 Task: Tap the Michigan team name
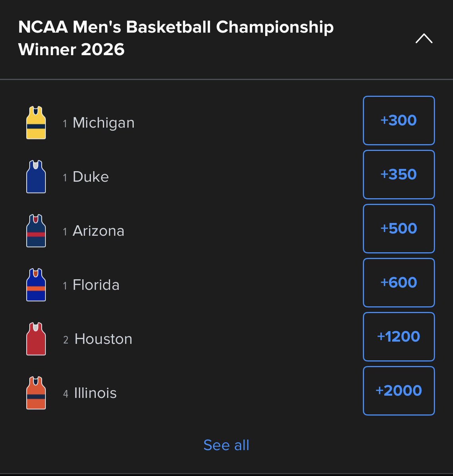(104, 123)
